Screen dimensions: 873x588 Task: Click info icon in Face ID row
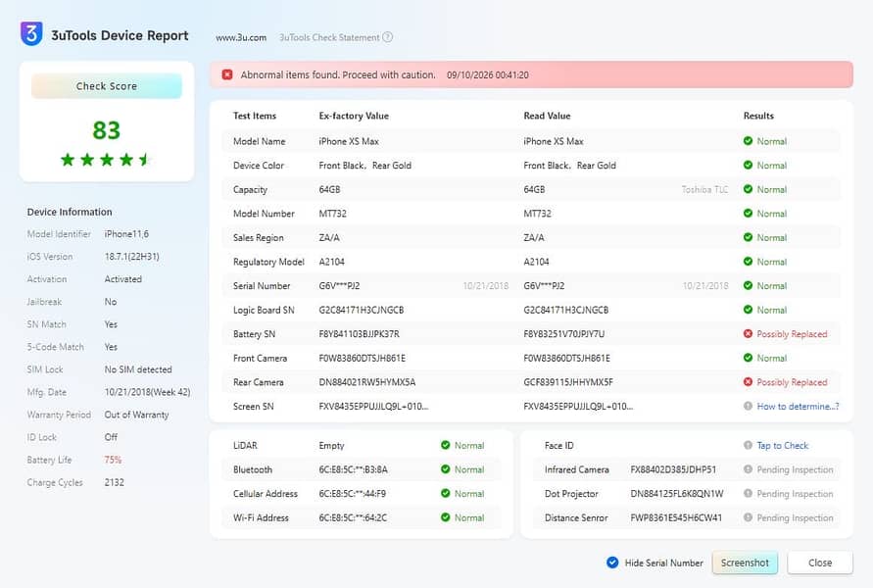coord(748,445)
